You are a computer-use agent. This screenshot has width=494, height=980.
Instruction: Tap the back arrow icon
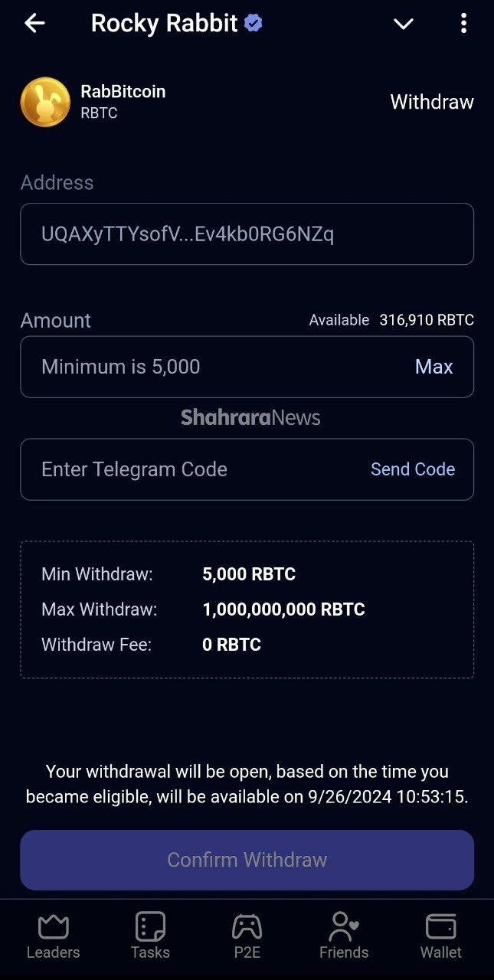pos(35,24)
